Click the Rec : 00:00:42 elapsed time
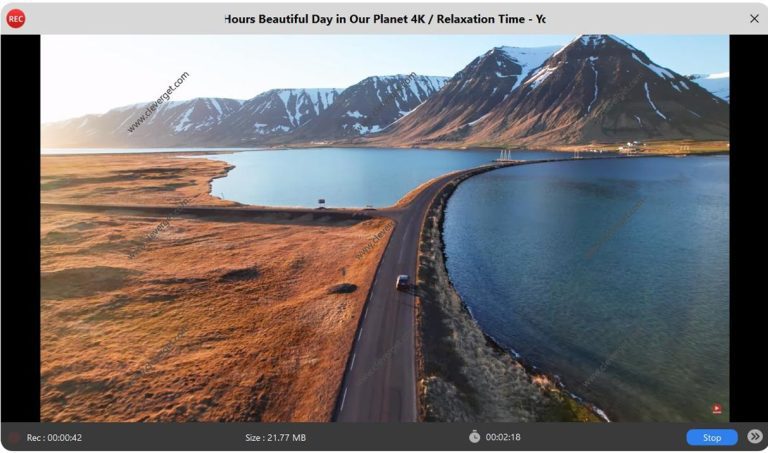The height and width of the screenshot is (453, 768). pyautogui.click(x=54, y=437)
